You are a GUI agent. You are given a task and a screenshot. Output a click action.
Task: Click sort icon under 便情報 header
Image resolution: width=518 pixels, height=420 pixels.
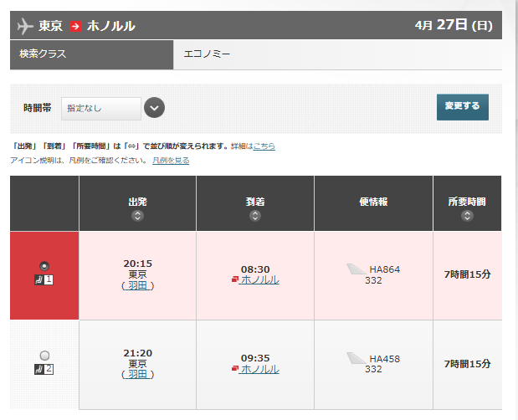coord(372,216)
